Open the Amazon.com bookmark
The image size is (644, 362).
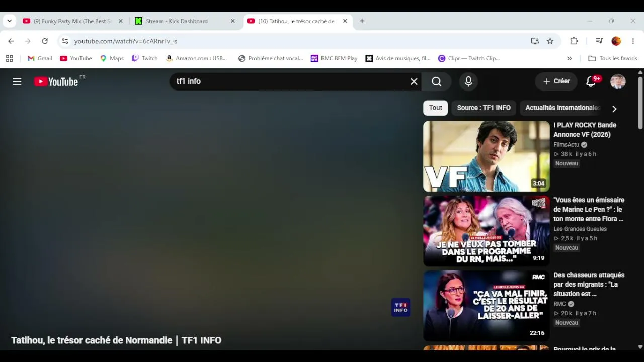(196, 58)
